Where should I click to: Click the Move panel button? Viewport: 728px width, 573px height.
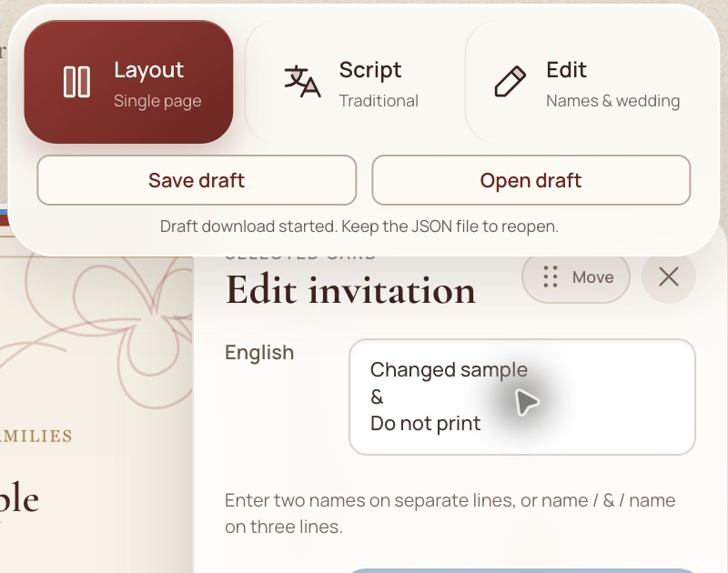(576, 277)
